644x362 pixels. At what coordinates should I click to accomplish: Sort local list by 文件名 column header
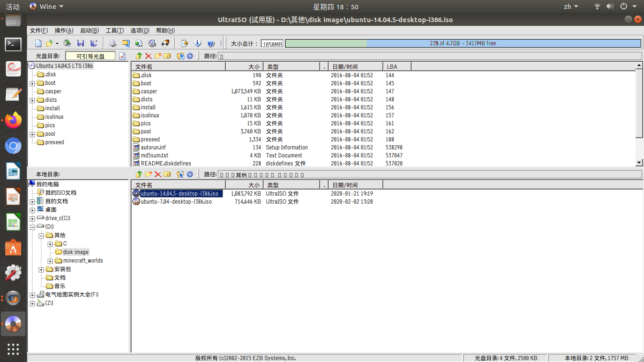[x=179, y=185]
